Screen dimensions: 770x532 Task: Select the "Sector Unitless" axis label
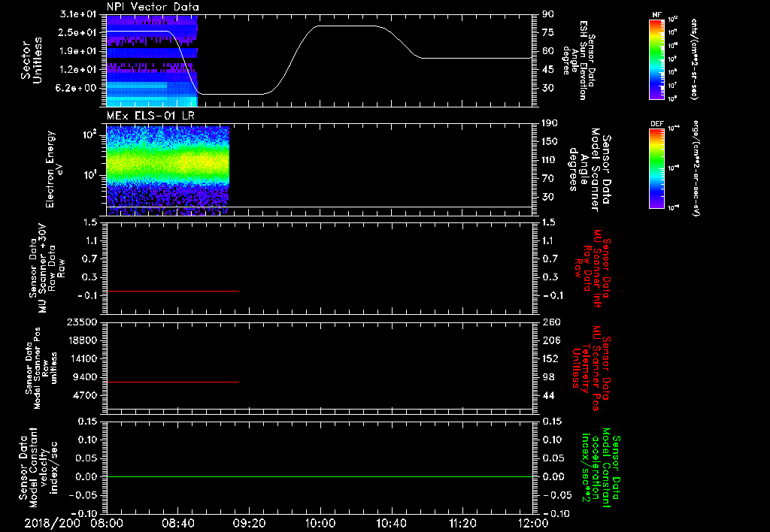click(x=32, y=60)
